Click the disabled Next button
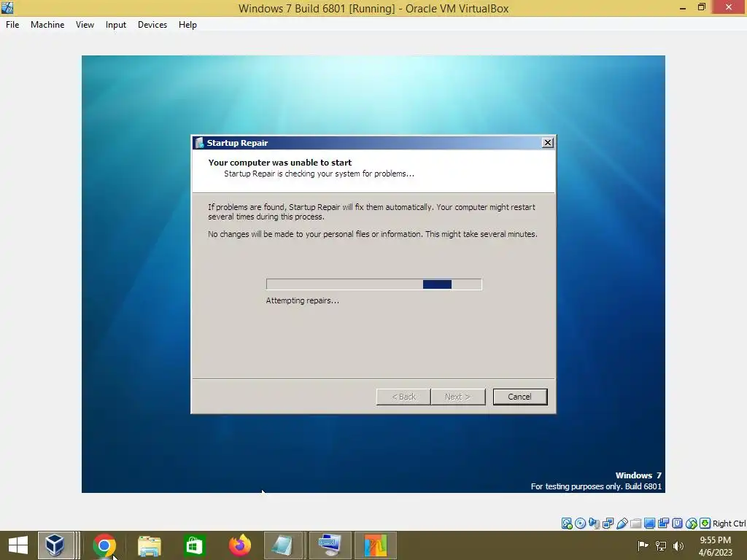The image size is (747, 560). 458,397
